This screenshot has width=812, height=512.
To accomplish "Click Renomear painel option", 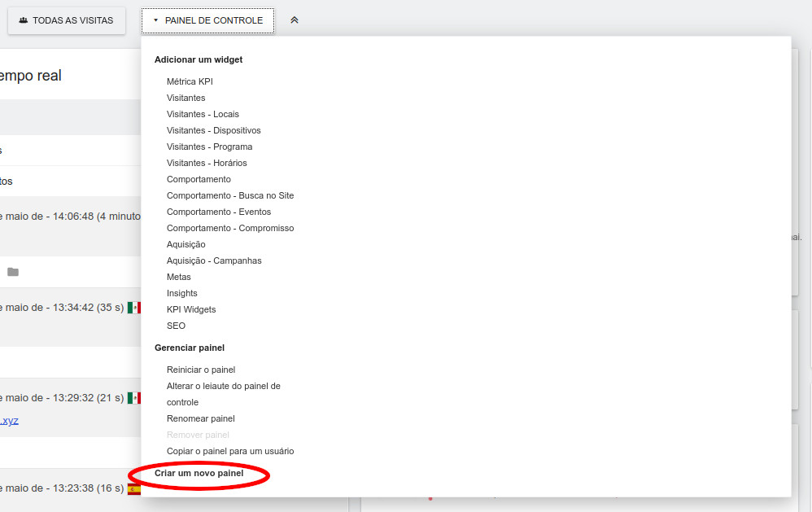I will point(200,418).
